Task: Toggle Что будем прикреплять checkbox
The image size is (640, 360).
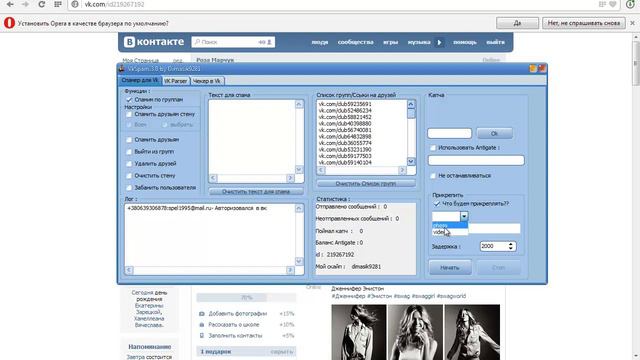Action: coord(437,203)
